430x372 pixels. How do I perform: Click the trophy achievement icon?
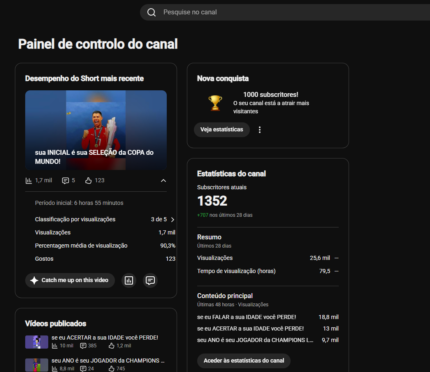(x=215, y=103)
